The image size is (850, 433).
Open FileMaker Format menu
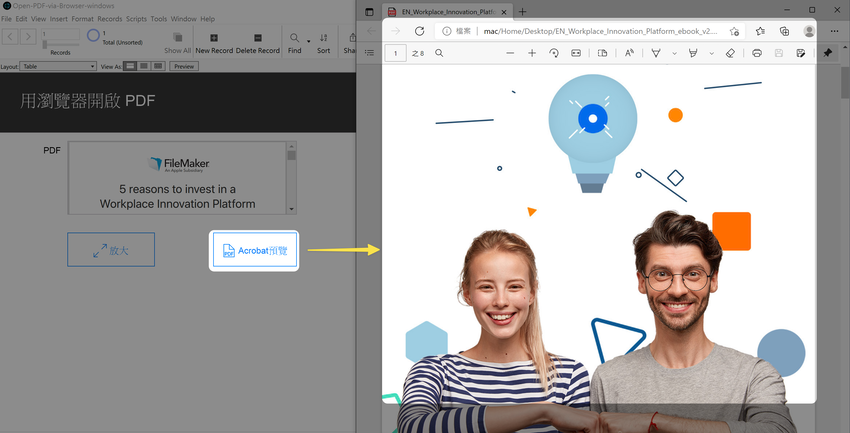(x=82, y=18)
